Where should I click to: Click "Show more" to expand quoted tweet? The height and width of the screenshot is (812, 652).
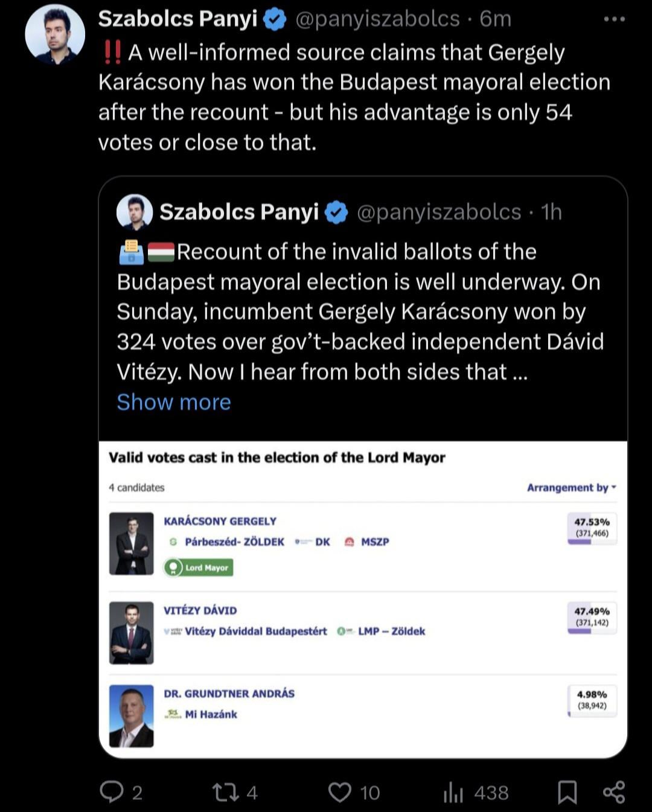174,402
